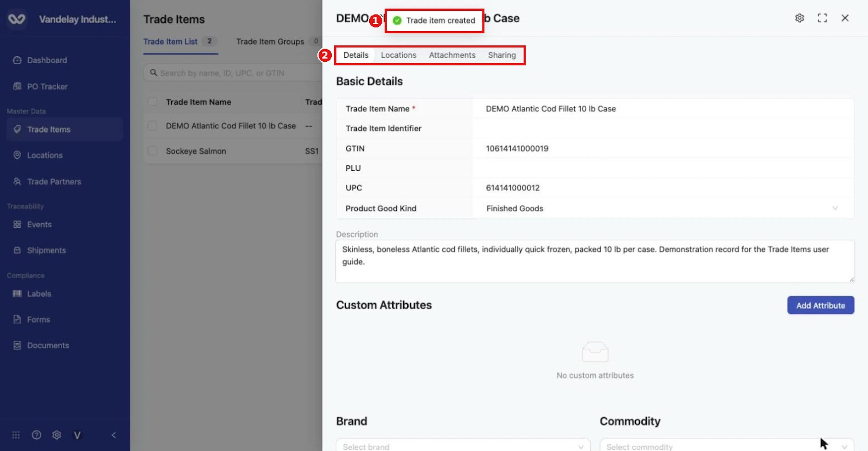Expand the panel to fullscreen
The image size is (868, 451).
[x=822, y=18]
